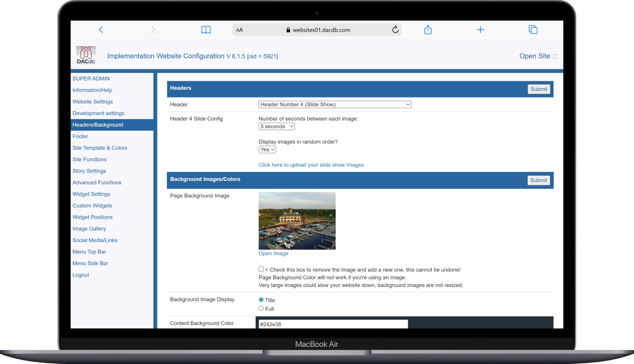The height and width of the screenshot is (364, 634).
Task: Add a new tab with plus icon
Action: pyautogui.click(x=480, y=30)
